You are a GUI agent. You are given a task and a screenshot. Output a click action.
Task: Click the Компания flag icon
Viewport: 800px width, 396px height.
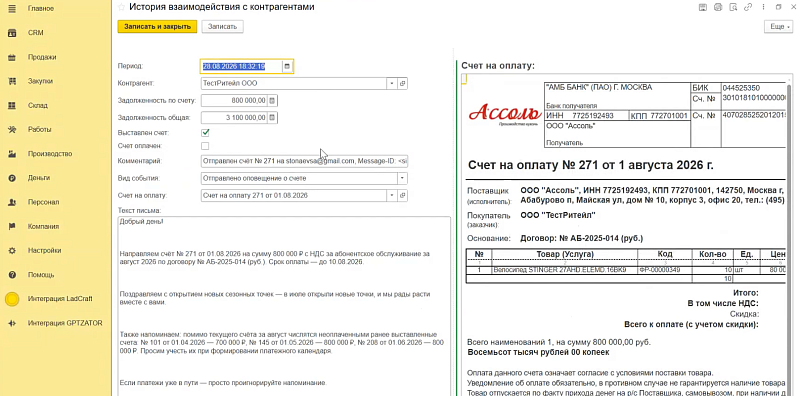coord(12,226)
